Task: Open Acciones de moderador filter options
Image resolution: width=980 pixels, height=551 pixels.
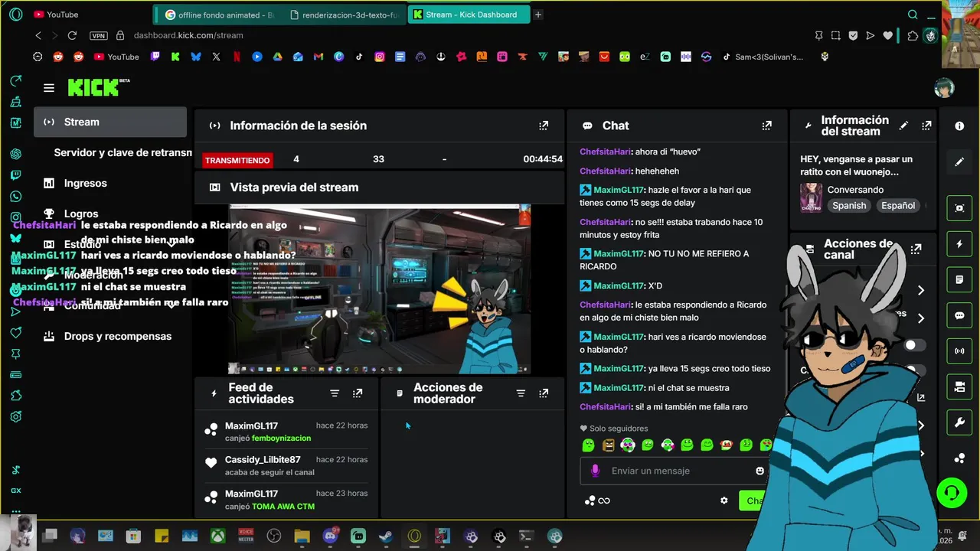Action: pos(521,393)
